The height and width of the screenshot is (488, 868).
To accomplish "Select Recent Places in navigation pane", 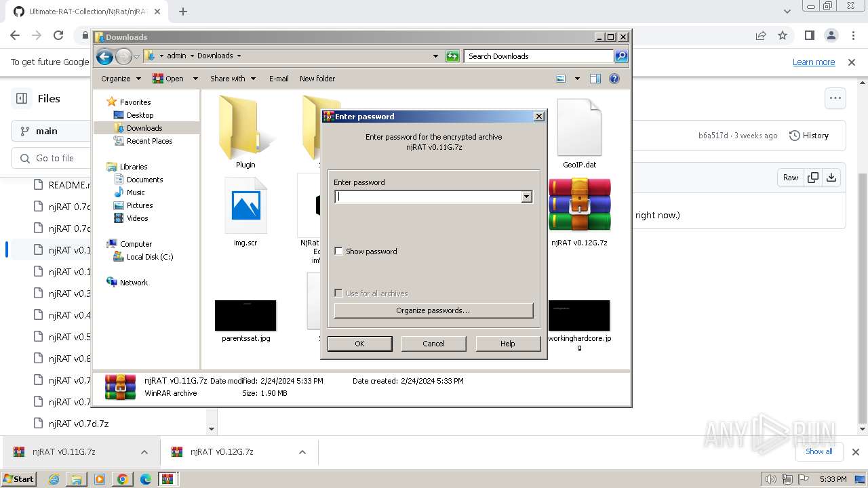I will click(x=149, y=141).
